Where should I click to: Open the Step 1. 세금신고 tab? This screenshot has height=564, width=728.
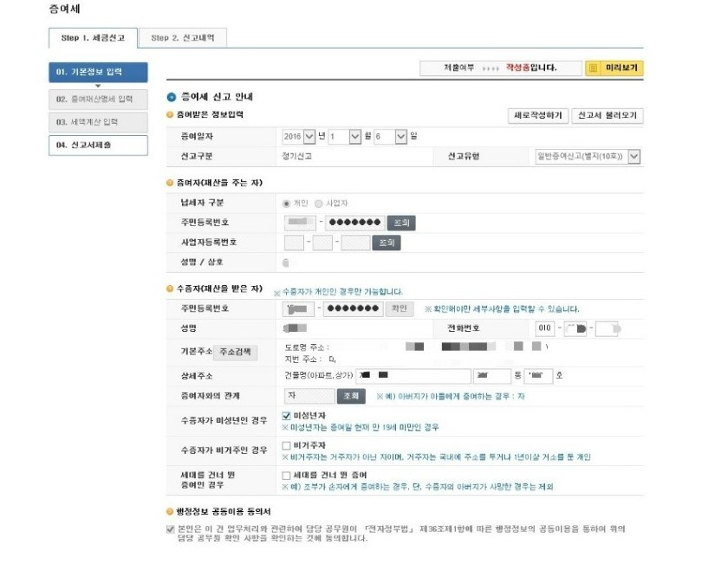pyautogui.click(x=93, y=38)
